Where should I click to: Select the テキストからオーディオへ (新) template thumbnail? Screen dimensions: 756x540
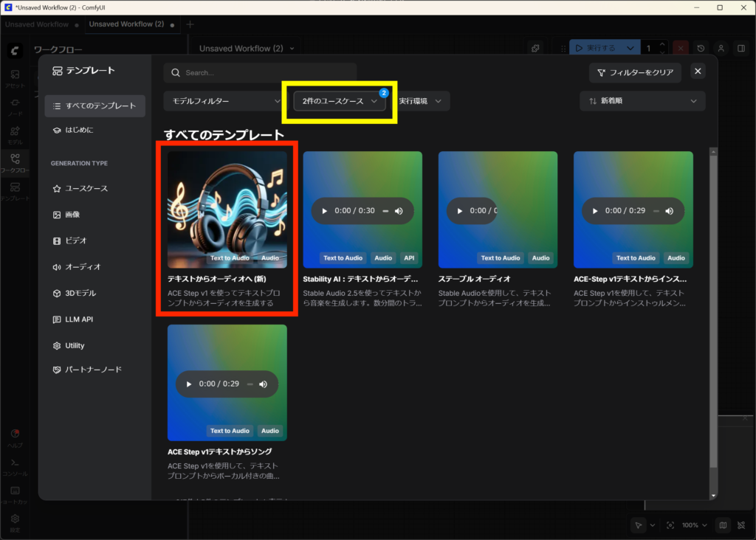[227, 209]
